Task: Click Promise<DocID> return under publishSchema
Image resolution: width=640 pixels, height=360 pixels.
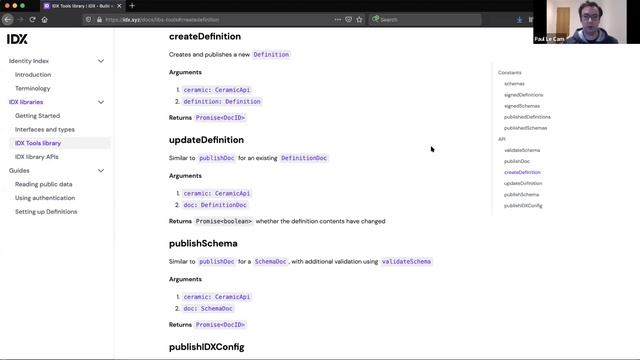Action: (220, 325)
